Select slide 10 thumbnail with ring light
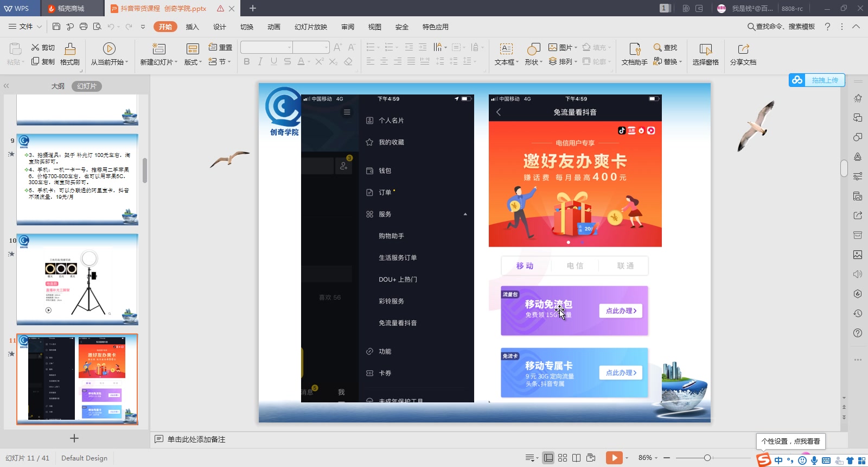Image resolution: width=868 pixels, height=467 pixels. point(77,280)
